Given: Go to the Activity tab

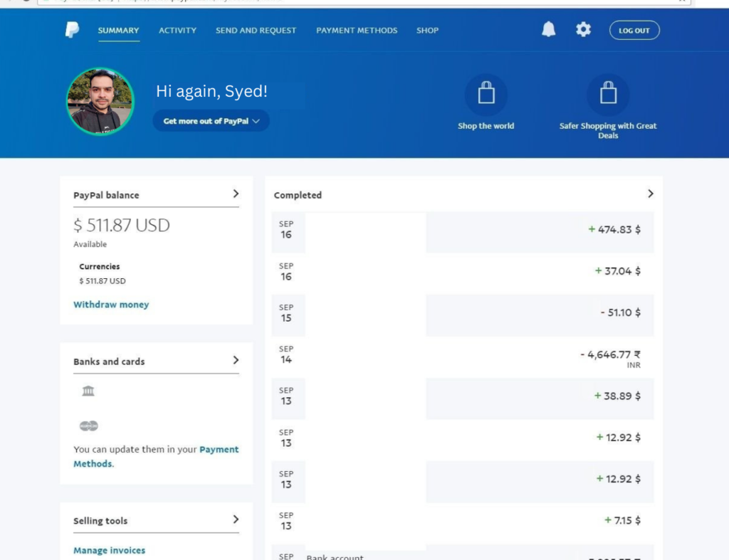Looking at the screenshot, I should (x=177, y=30).
